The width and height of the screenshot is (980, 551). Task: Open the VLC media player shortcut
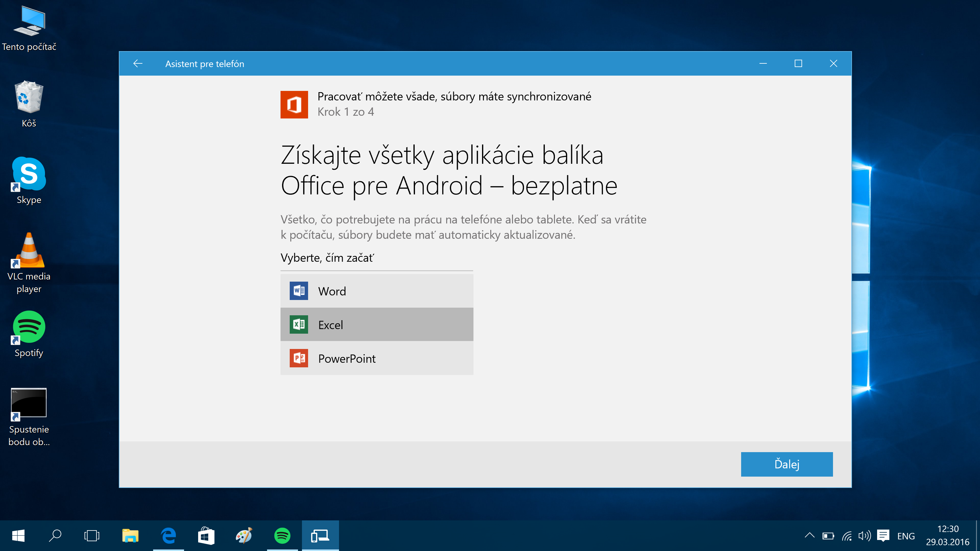[29, 262]
